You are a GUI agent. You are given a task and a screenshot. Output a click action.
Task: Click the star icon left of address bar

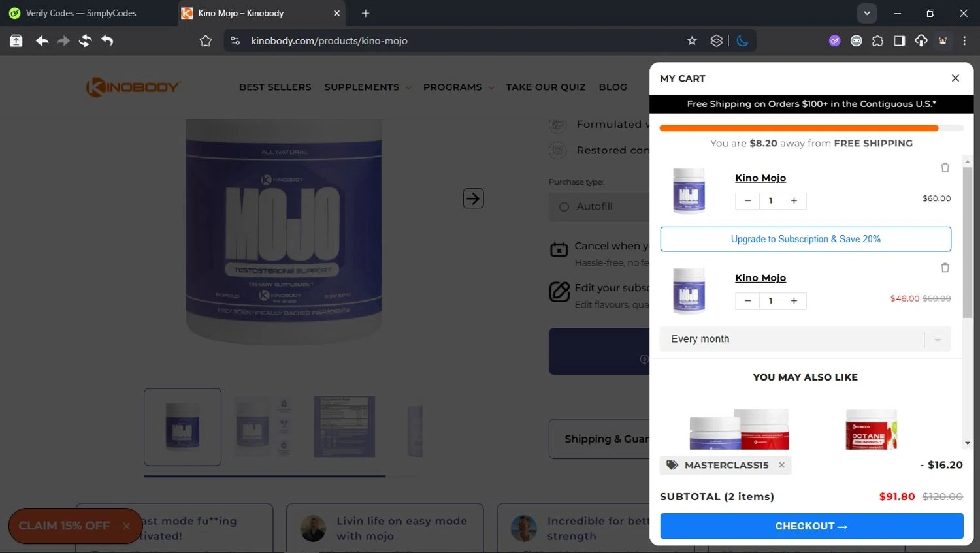(206, 40)
